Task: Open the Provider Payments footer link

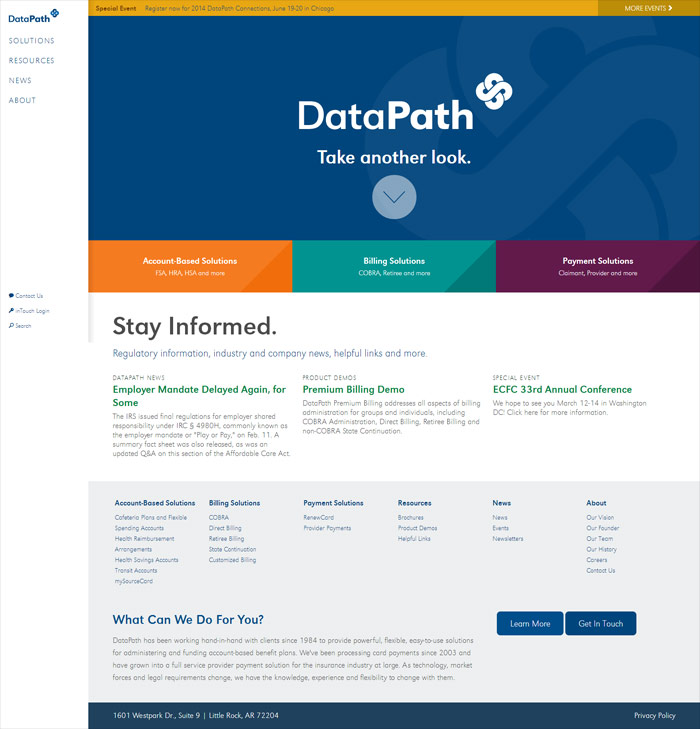Action: (x=327, y=528)
